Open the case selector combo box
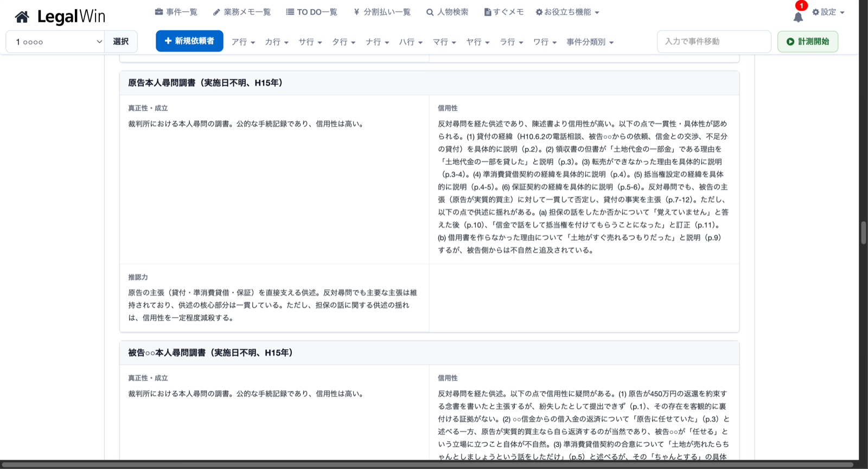The height and width of the screenshot is (469, 868). click(x=55, y=42)
